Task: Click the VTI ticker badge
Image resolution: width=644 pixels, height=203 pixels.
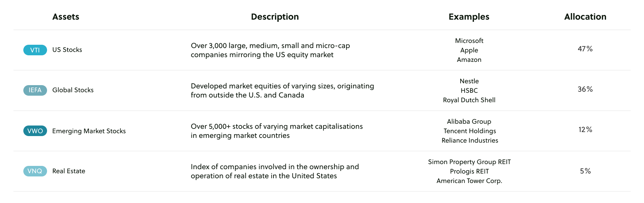Action: (35, 50)
